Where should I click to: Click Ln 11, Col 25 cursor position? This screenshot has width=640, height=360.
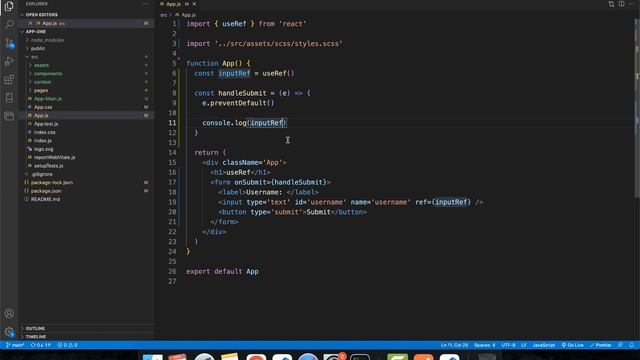454,345
